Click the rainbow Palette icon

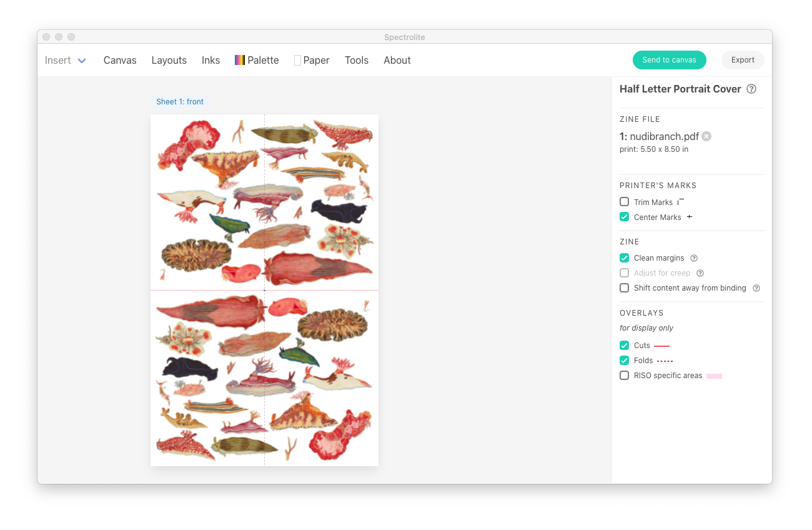[x=239, y=60]
